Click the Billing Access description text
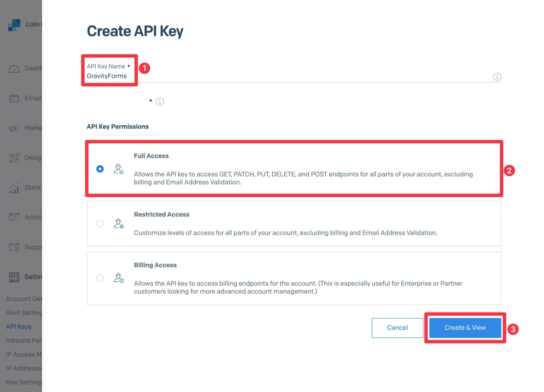Screen dimensions: 544x392 (x=298, y=288)
